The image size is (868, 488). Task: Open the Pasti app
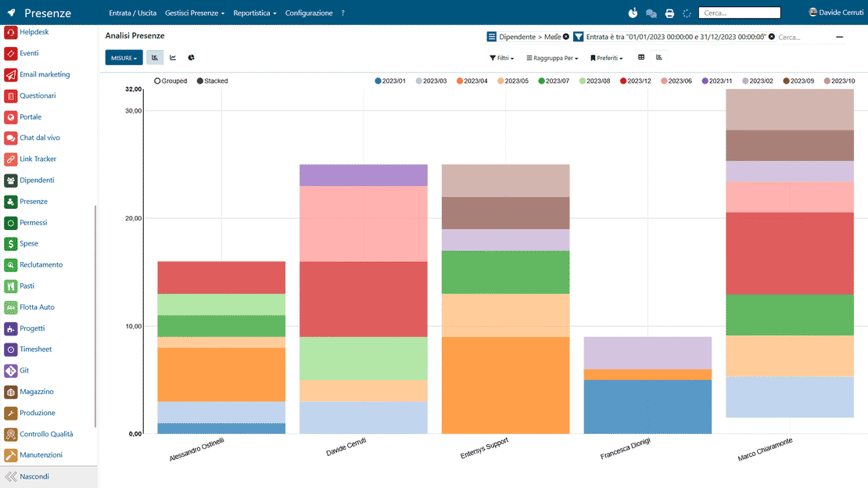click(20, 286)
